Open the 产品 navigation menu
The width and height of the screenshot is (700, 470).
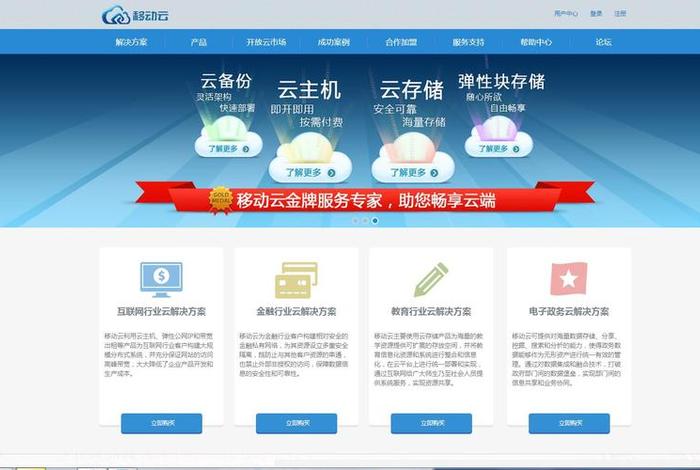199,42
